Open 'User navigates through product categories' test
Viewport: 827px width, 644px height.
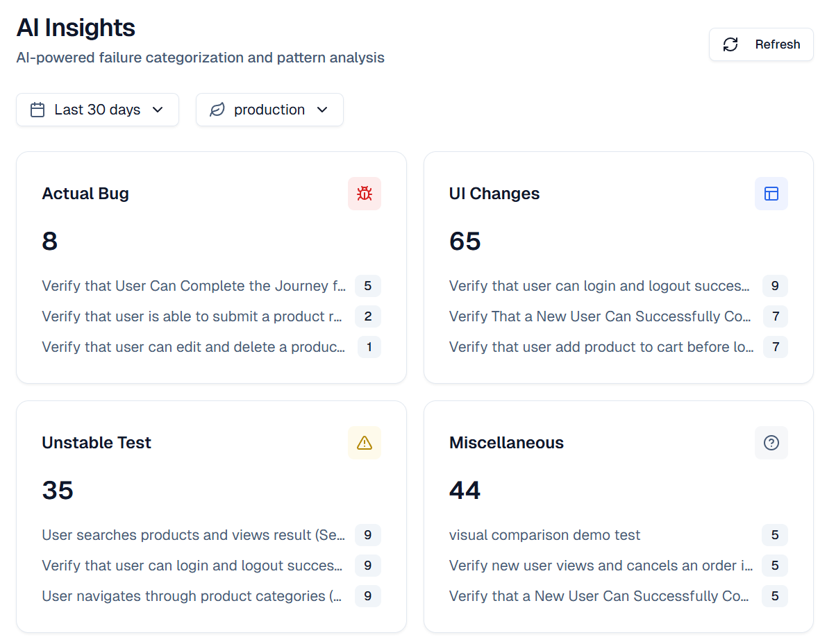(x=192, y=596)
